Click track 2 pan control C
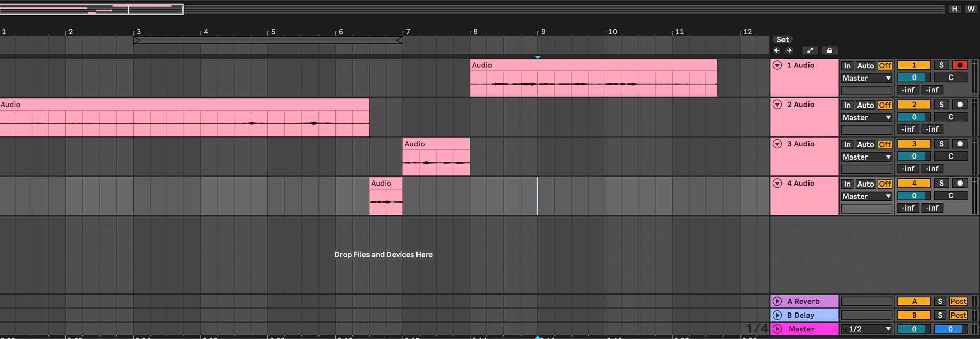 (950, 117)
